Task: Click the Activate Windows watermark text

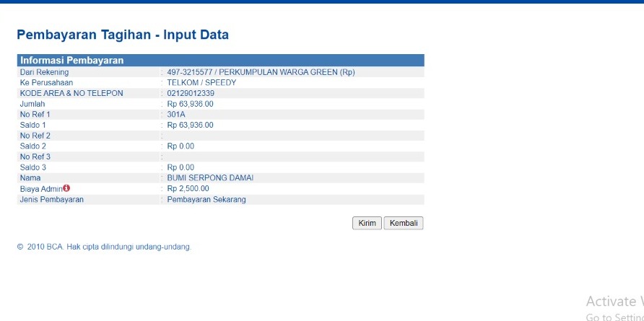Action: tap(614, 302)
